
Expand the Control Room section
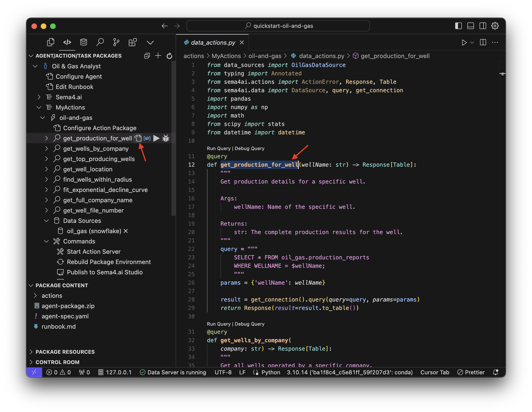click(31, 362)
